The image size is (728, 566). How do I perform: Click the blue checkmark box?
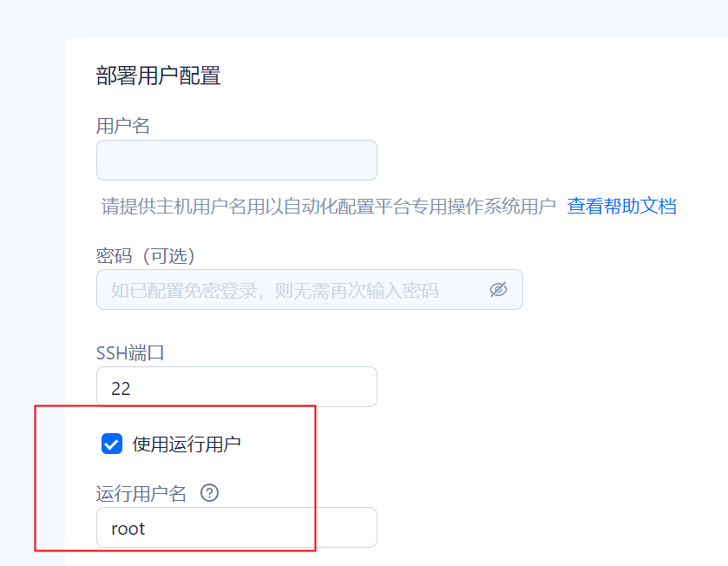[112, 444]
